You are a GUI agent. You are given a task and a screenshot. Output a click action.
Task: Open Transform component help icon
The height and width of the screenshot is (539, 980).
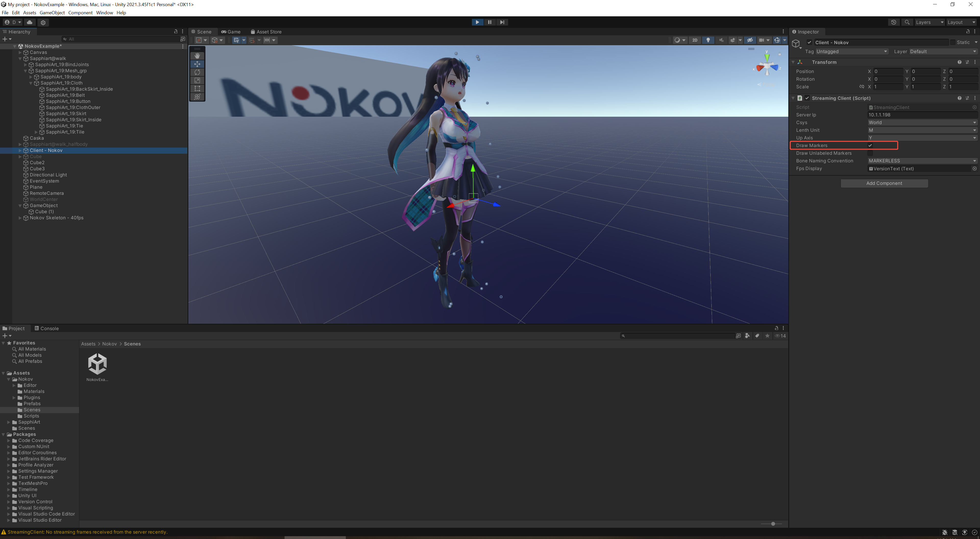tap(960, 62)
